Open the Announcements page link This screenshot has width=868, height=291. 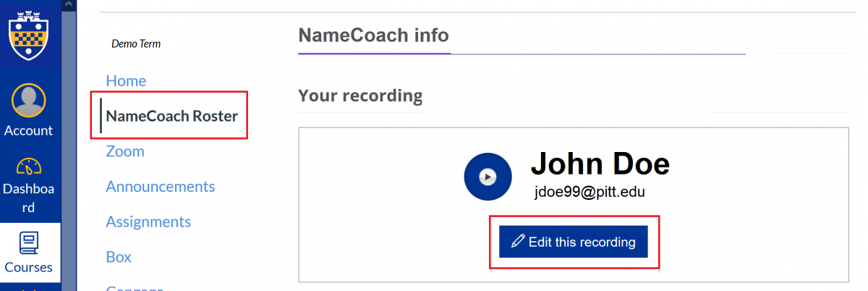click(161, 186)
